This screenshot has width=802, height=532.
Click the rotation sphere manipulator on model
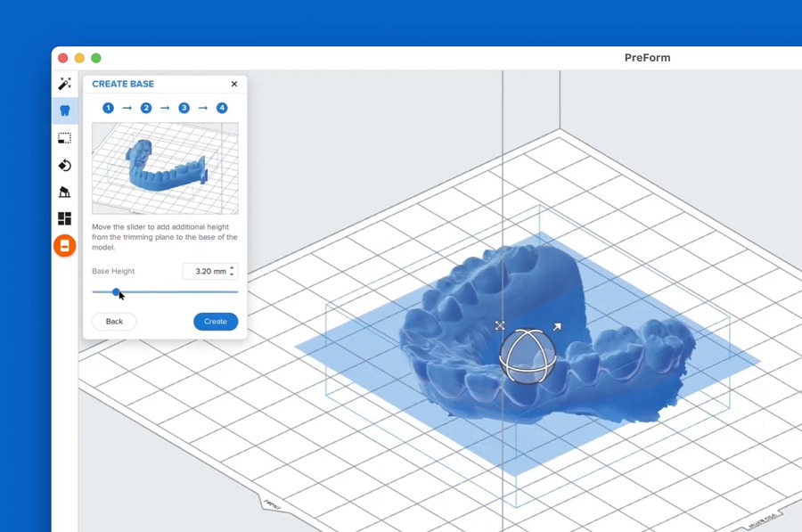point(528,355)
